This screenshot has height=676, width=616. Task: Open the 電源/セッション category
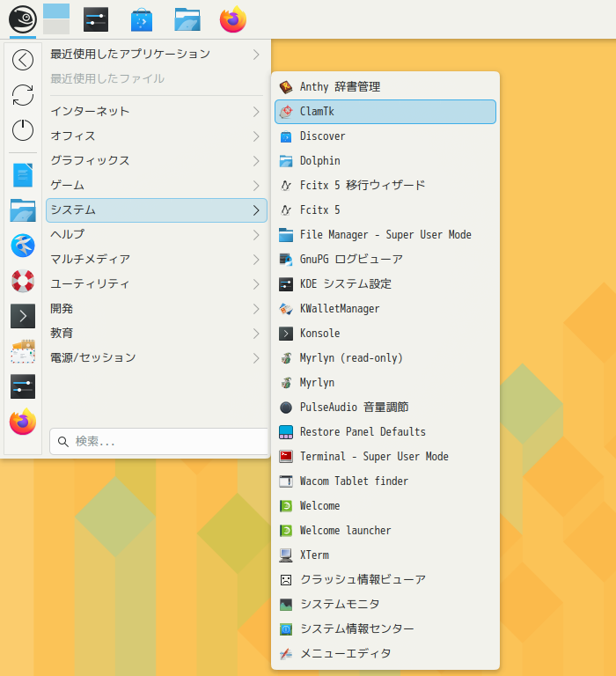point(157,358)
